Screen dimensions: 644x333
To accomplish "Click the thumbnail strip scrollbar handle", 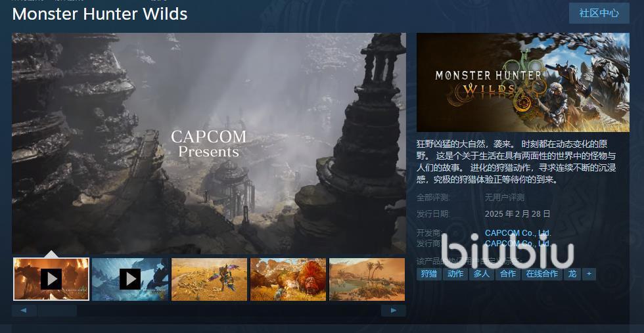I will (x=57, y=311).
